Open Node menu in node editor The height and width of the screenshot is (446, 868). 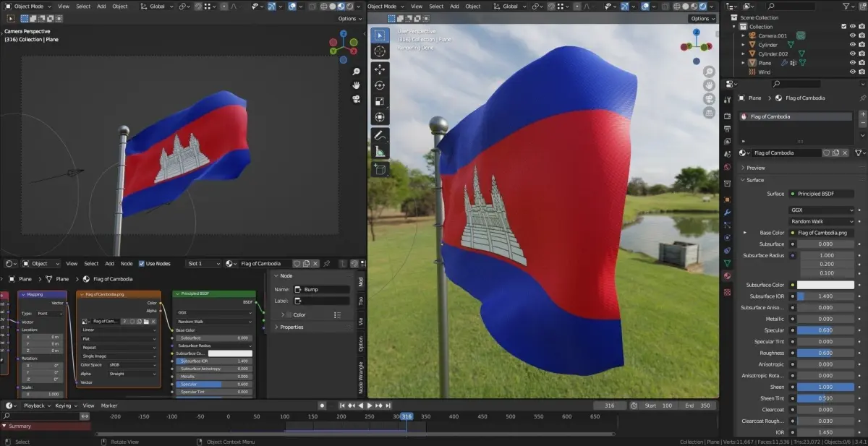pos(127,263)
